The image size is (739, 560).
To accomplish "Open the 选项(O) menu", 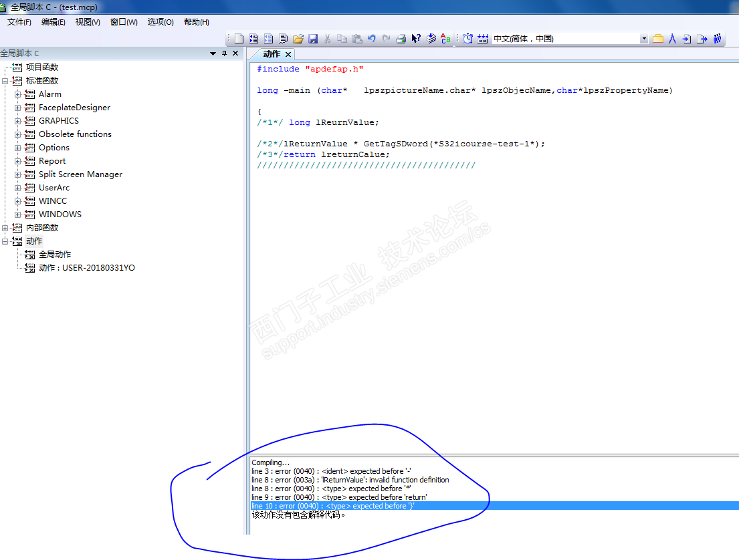I will coord(161,22).
